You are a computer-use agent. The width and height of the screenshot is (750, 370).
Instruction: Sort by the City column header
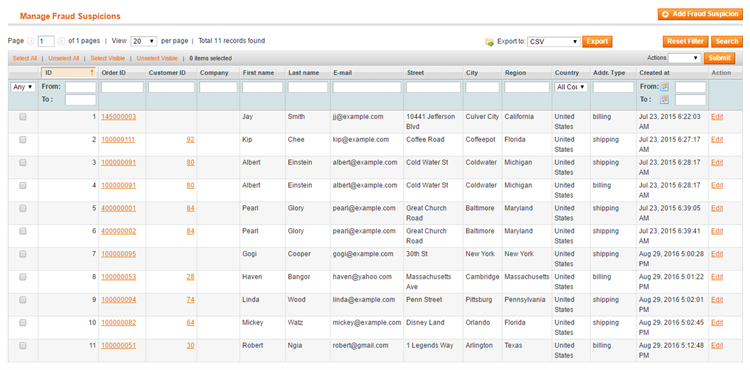click(x=472, y=73)
